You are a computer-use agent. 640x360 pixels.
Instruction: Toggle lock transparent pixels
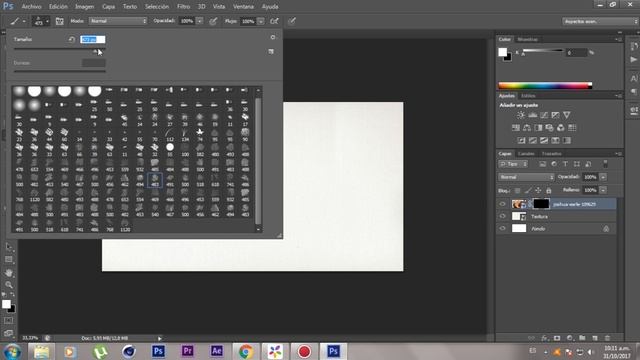[518, 191]
